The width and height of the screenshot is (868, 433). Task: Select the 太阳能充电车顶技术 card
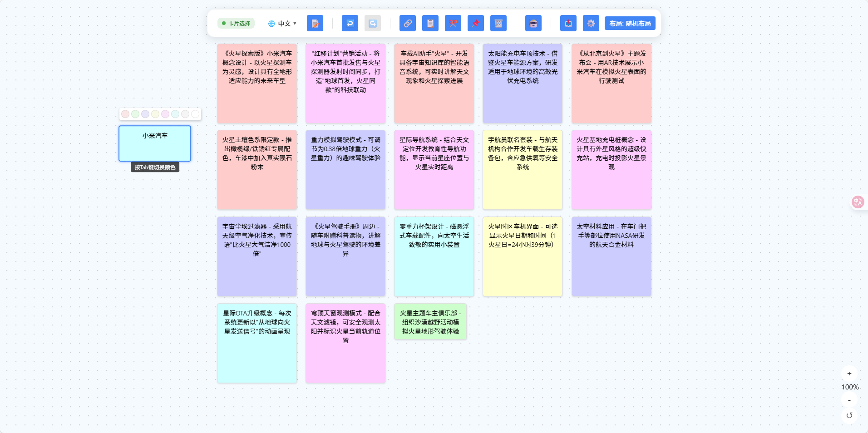click(x=523, y=84)
